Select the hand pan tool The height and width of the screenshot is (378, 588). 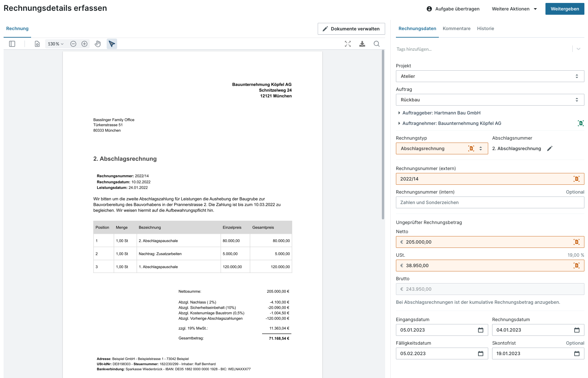98,44
